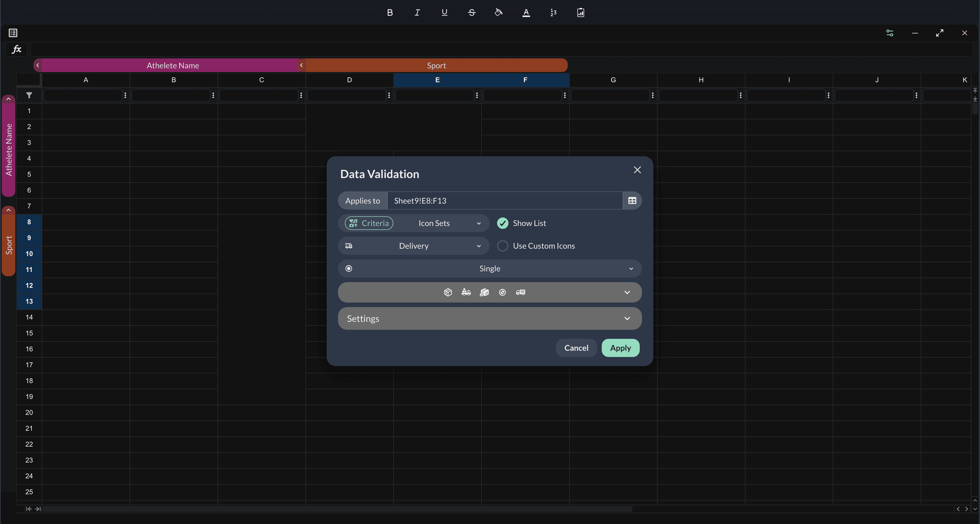Collapse the Athelete Name column group
This screenshot has height=524, width=980.
38,65
